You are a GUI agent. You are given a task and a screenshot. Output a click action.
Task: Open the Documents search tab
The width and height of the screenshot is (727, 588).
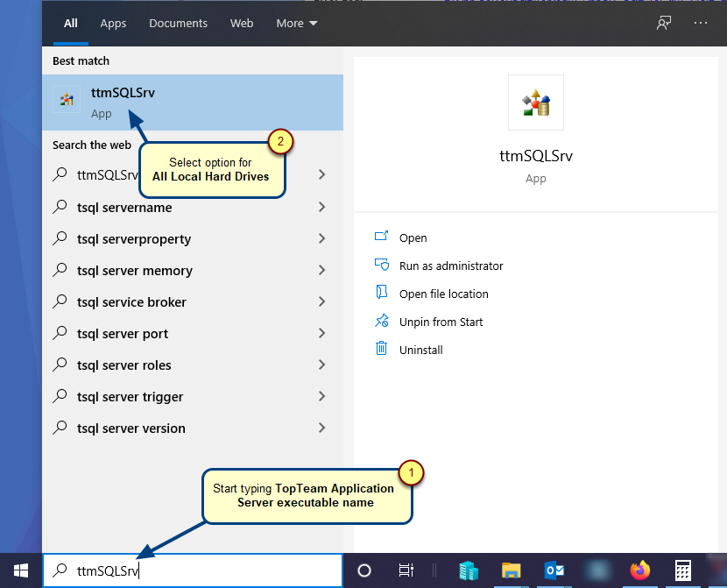[x=178, y=23]
